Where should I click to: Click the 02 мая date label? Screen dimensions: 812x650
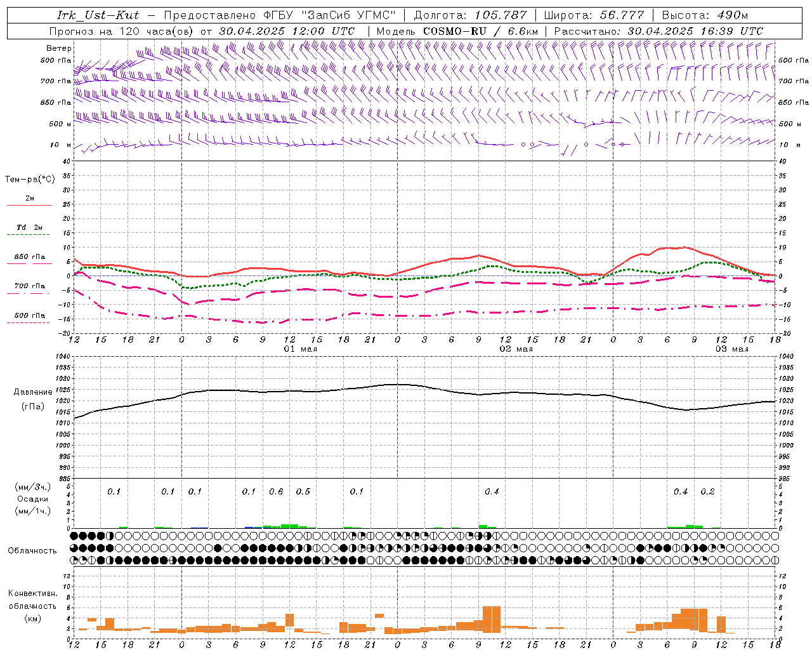(516, 349)
